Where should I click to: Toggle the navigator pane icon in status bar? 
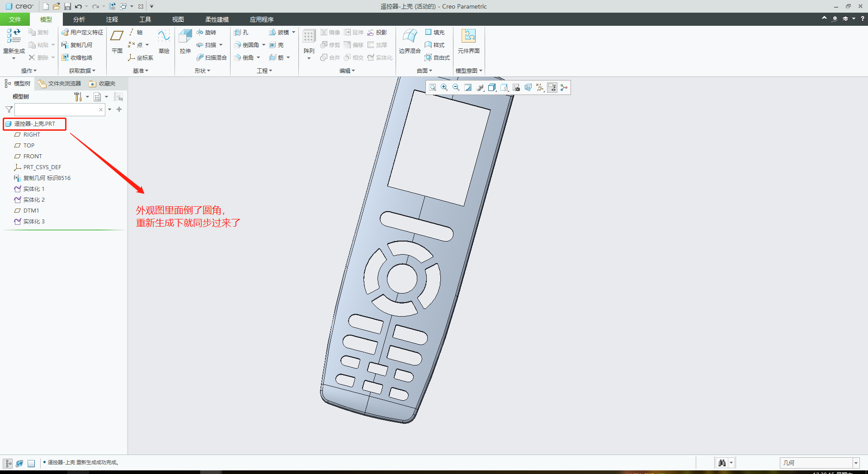click(8, 463)
